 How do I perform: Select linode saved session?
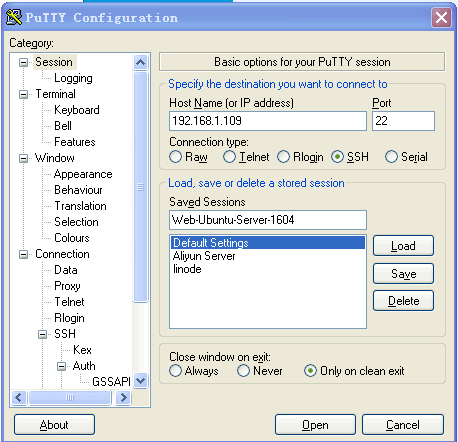pos(268,269)
